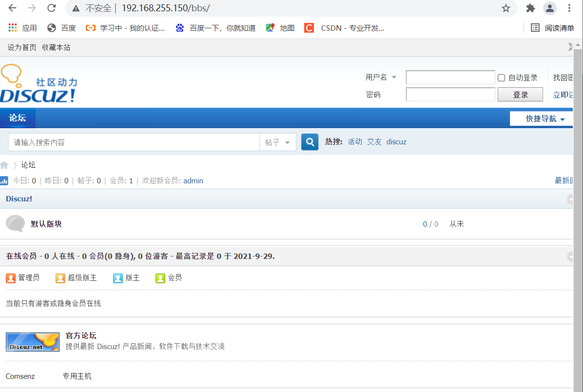583x392 pixels.
Task: Click the 论坛 breadcrumb link
Action: 28,165
